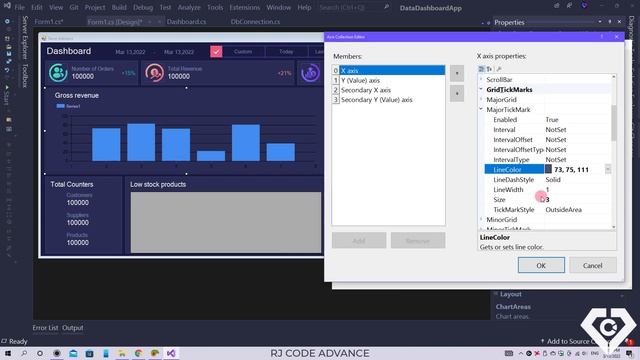
Task: Click the Custom button on the dashboard form
Action: [243, 52]
